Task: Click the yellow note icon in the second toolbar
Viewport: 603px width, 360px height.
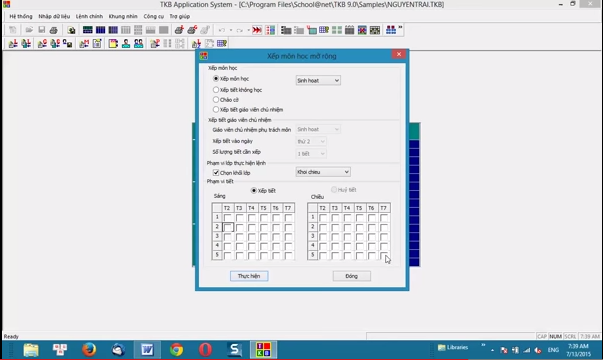Action: (113, 43)
